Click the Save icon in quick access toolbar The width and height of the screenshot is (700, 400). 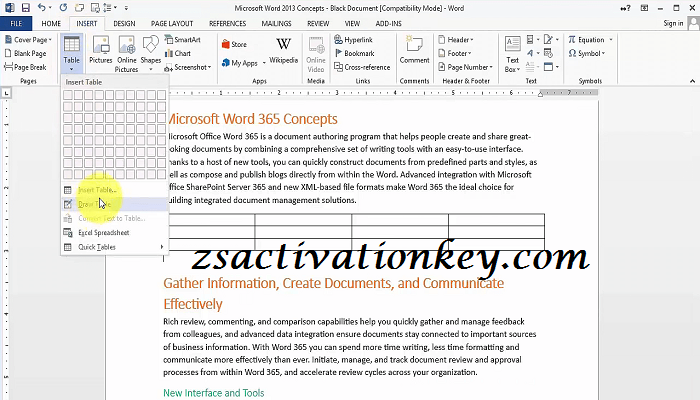[x=25, y=8]
